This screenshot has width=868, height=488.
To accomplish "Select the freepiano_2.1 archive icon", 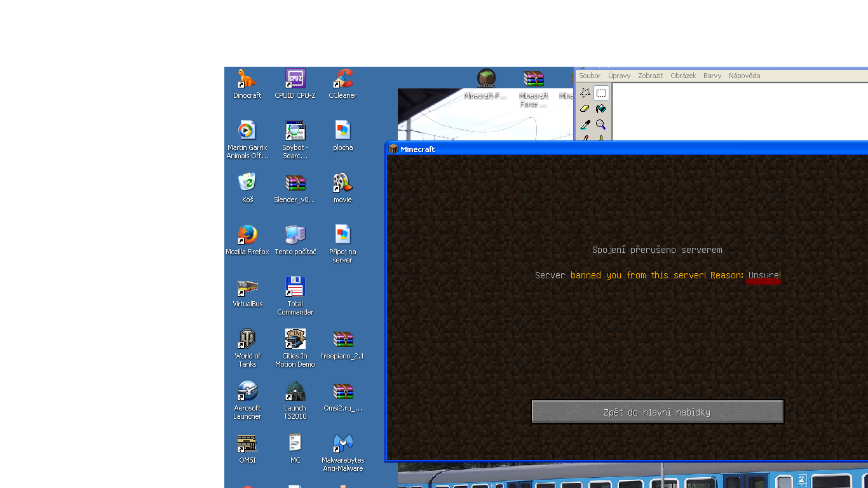I will (342, 344).
